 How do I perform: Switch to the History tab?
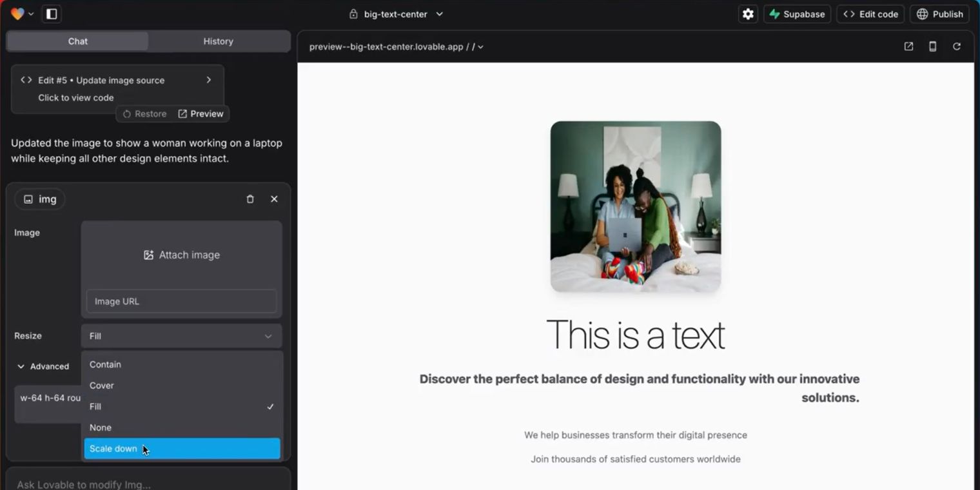[219, 41]
